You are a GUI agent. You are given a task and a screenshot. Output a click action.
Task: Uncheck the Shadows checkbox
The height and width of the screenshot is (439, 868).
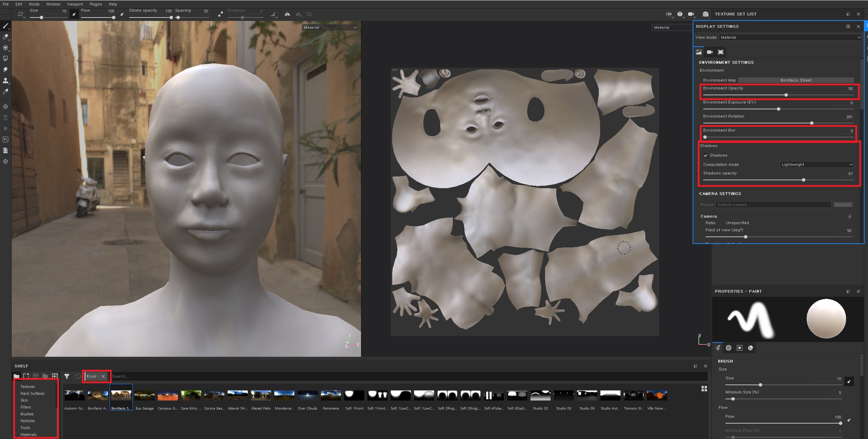coord(706,155)
